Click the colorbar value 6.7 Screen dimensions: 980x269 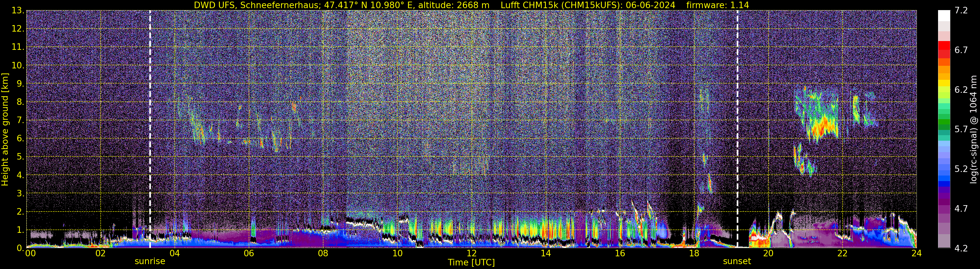pos(961,50)
